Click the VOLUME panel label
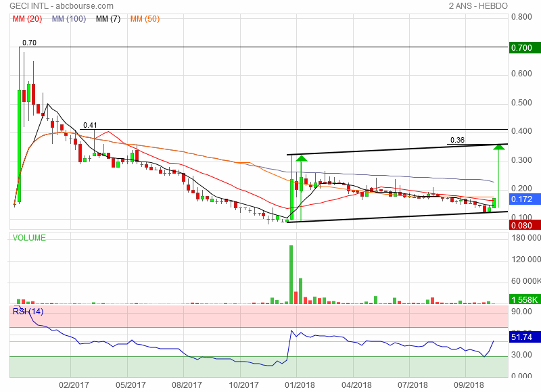The width and height of the screenshot is (541, 392). (x=29, y=238)
